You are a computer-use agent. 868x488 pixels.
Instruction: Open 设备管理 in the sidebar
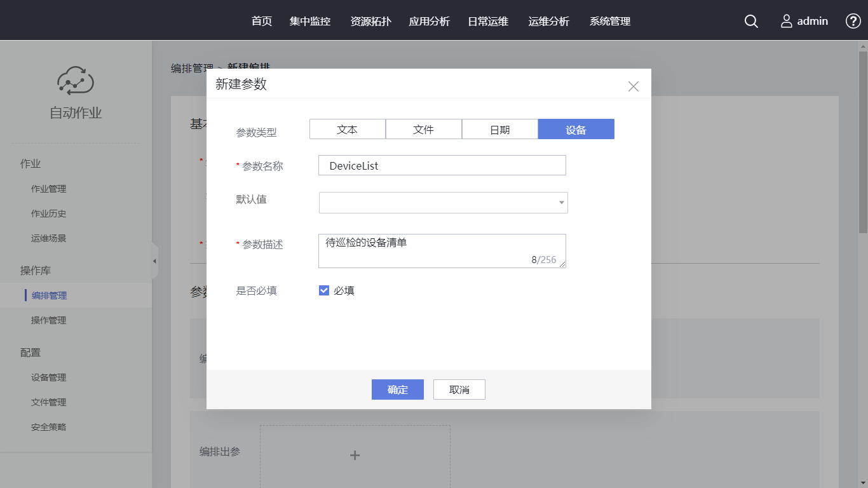(x=48, y=377)
